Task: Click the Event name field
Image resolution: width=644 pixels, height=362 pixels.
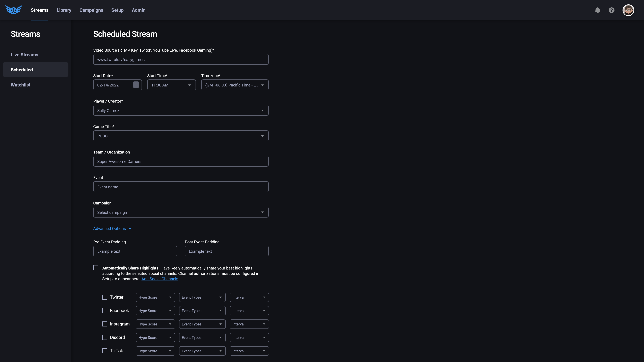Action: (x=181, y=187)
